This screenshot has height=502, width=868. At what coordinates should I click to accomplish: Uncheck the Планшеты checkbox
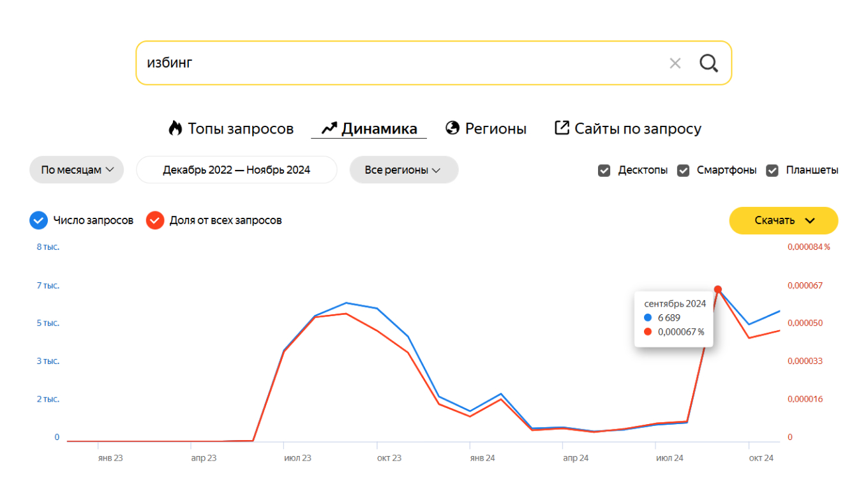(x=772, y=171)
